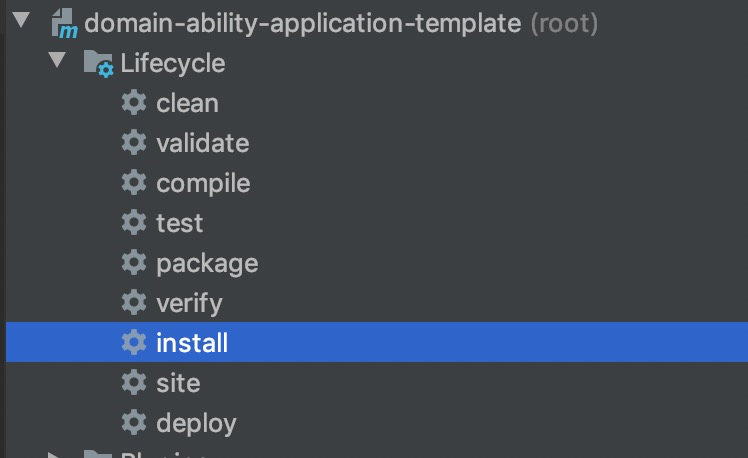Click the gear icon next to clean
Screen dimensions: 748x458
point(133,103)
